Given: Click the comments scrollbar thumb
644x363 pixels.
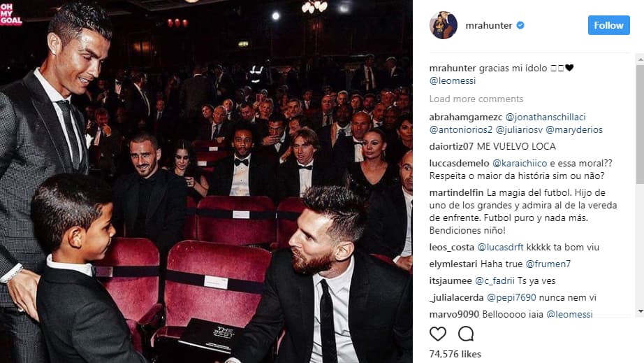Looking at the screenshot, I should pyautogui.click(x=641, y=124).
